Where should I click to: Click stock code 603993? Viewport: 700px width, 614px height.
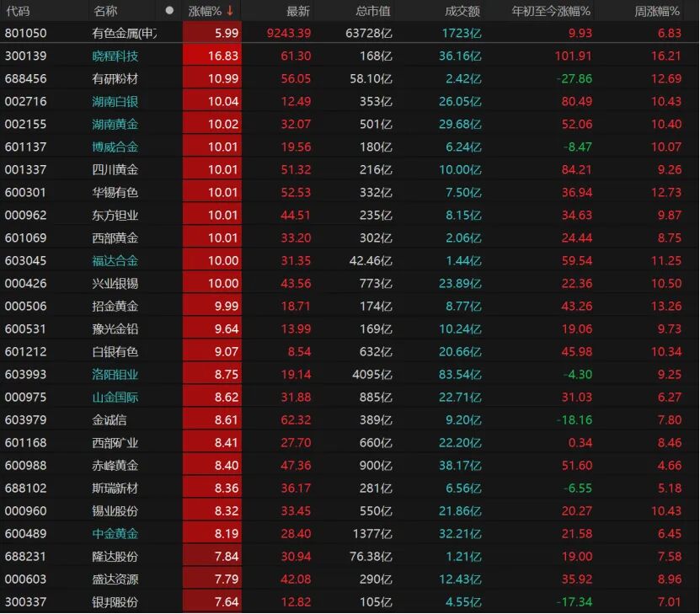pos(25,374)
